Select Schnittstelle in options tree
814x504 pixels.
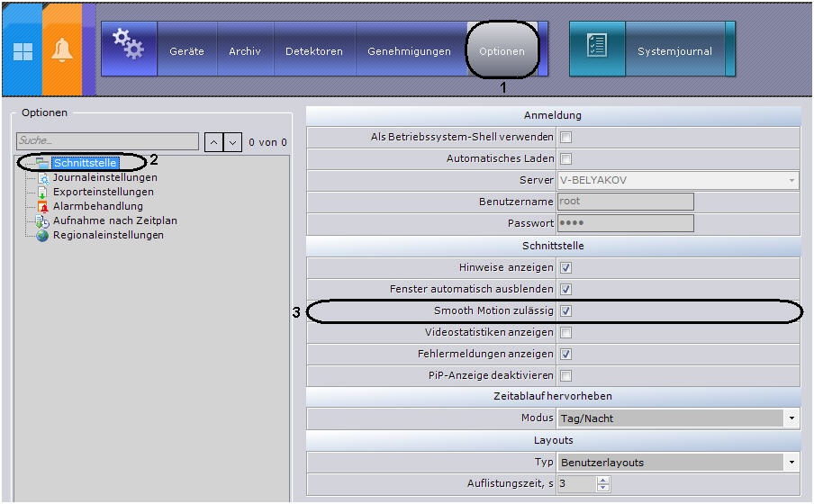pos(86,163)
